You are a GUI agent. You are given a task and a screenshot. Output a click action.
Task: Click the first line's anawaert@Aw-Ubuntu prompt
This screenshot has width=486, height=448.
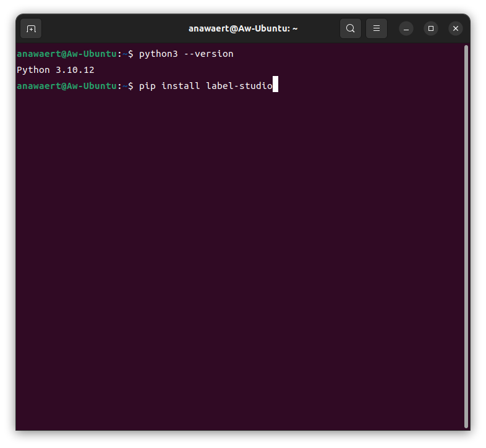point(66,54)
